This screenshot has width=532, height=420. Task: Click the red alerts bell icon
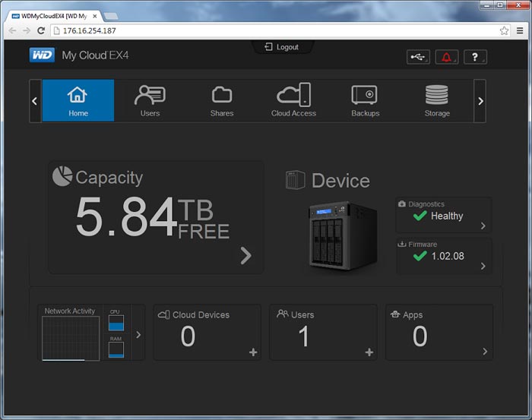point(446,57)
